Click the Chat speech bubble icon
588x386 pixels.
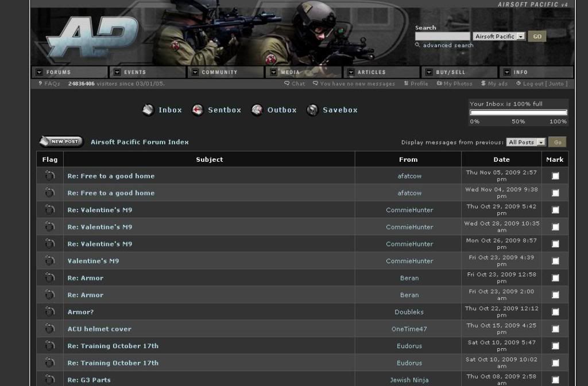pos(287,84)
